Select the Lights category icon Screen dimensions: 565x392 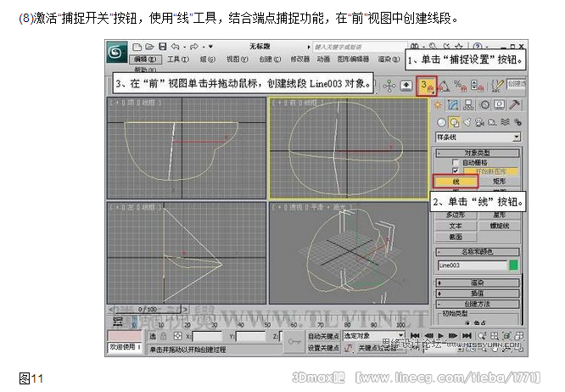(467, 122)
